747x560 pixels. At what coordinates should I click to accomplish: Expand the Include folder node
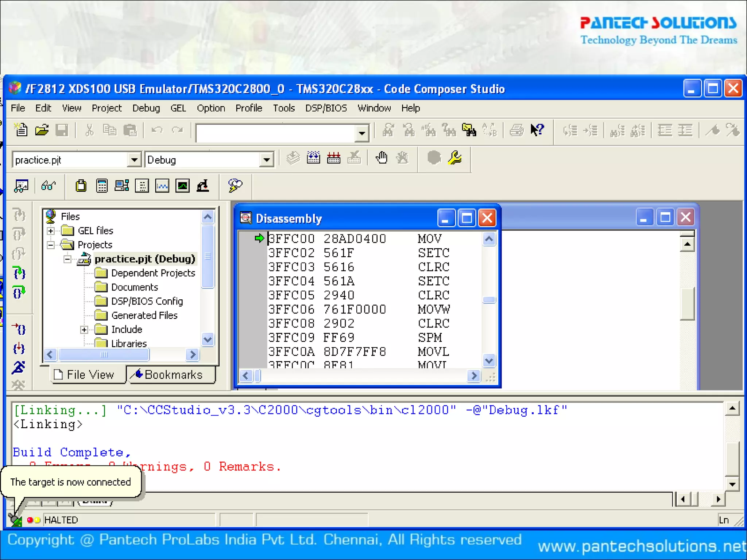(84, 330)
